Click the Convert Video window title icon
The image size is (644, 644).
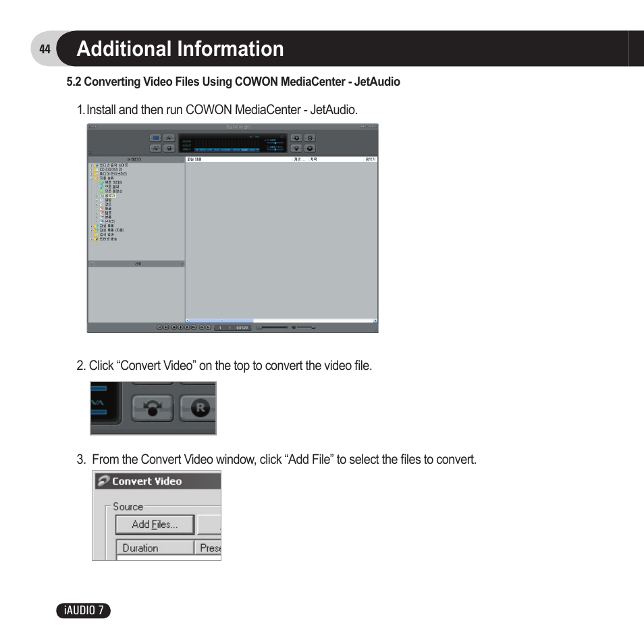click(103, 481)
